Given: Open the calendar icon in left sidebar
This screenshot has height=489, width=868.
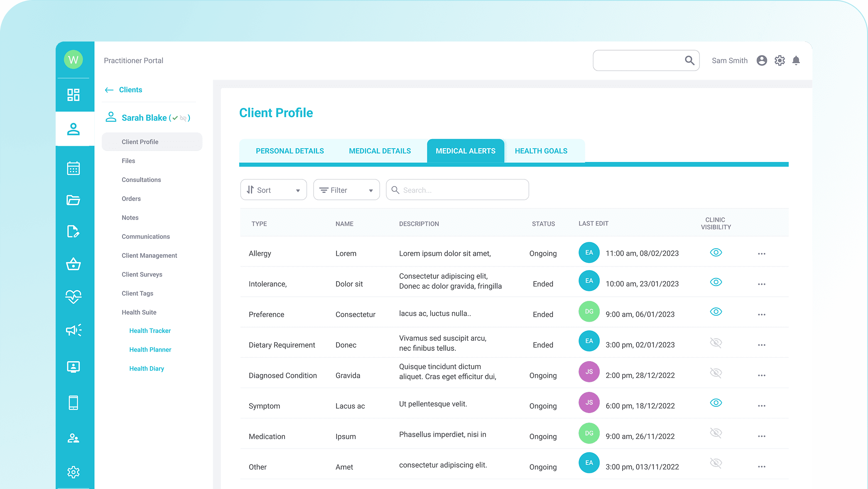Looking at the screenshot, I should (x=74, y=168).
